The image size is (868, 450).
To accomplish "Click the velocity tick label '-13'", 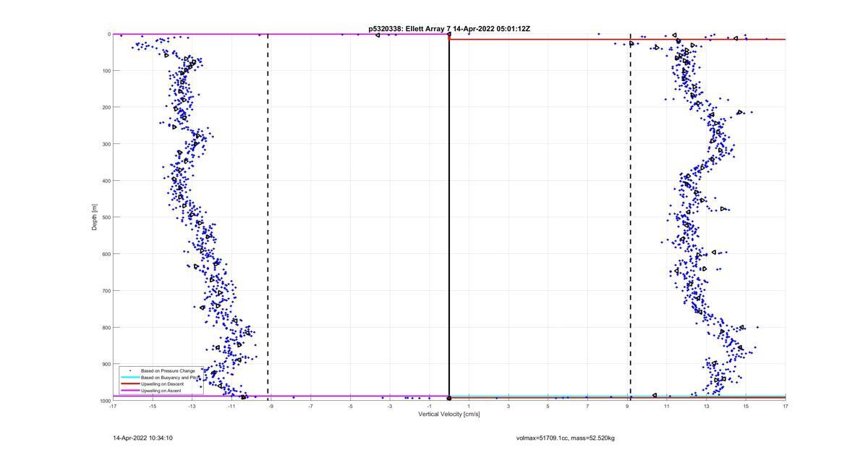I will click(x=192, y=407).
